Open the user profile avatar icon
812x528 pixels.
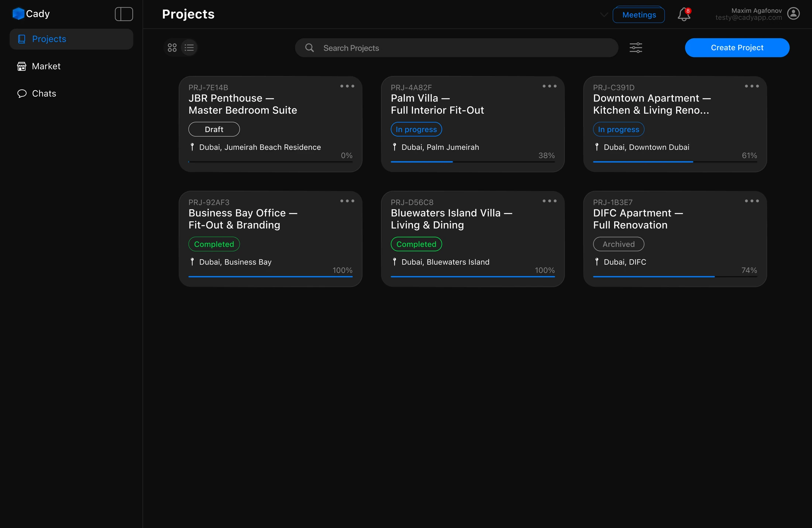(793, 14)
